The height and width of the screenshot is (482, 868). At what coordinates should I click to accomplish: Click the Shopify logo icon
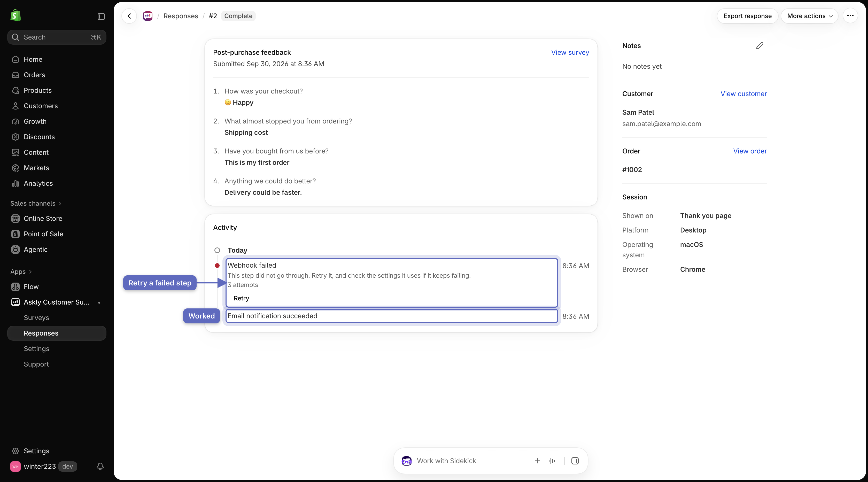[16, 15]
